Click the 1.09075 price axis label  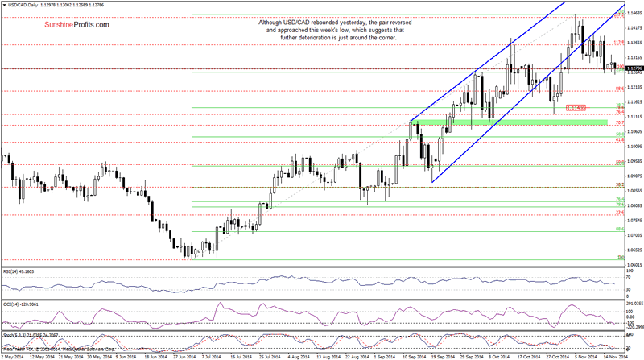[x=634, y=176]
